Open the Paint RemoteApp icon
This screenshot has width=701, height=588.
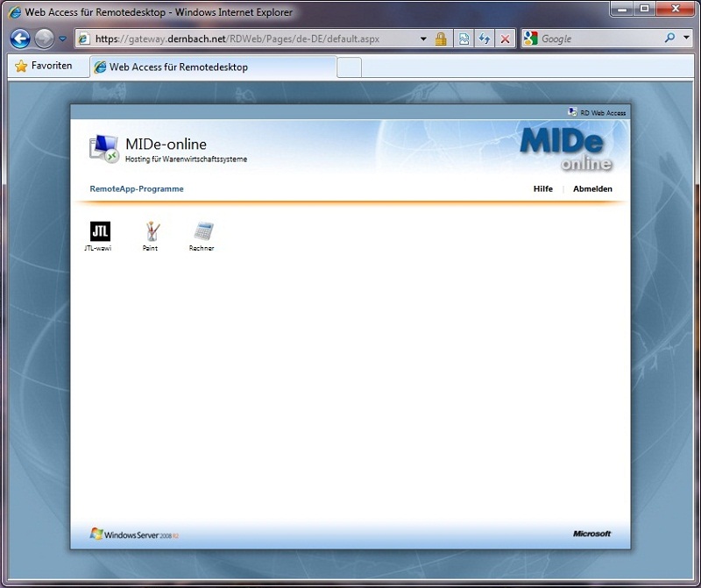(151, 231)
